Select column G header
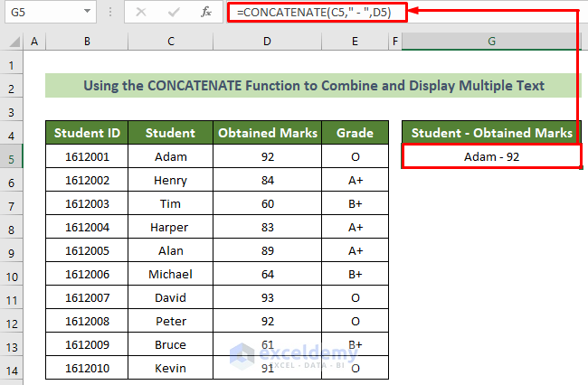This screenshot has width=588, height=385. click(x=491, y=42)
